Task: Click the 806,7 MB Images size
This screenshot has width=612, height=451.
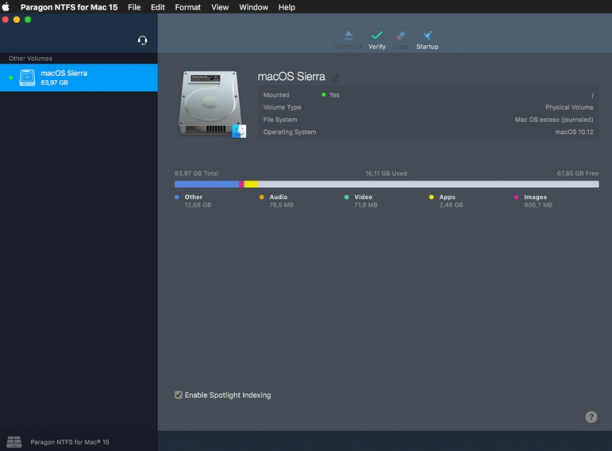Action: pyautogui.click(x=538, y=205)
